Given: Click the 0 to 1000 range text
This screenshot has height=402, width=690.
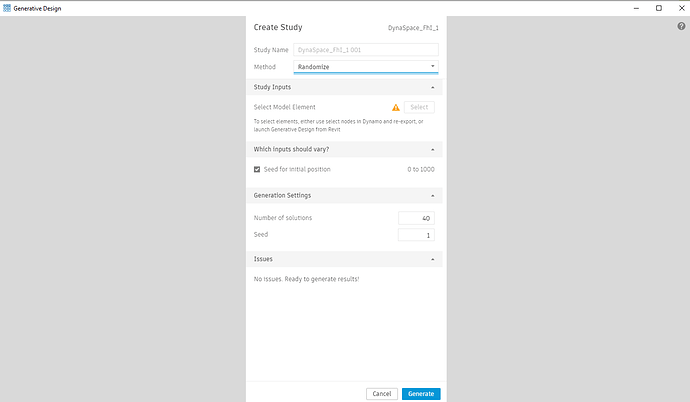Looking at the screenshot, I should point(421,169).
